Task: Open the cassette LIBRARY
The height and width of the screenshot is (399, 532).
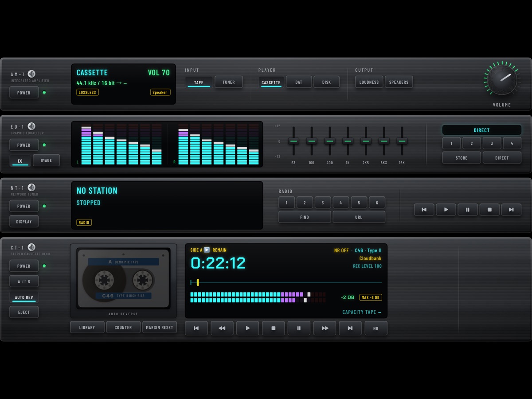Action: pyautogui.click(x=87, y=327)
